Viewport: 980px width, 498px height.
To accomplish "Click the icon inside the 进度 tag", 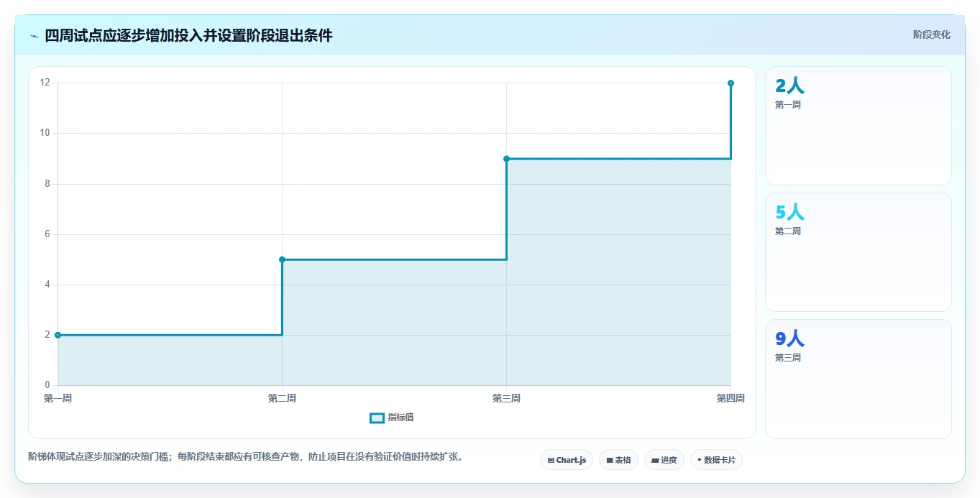I will (655, 460).
